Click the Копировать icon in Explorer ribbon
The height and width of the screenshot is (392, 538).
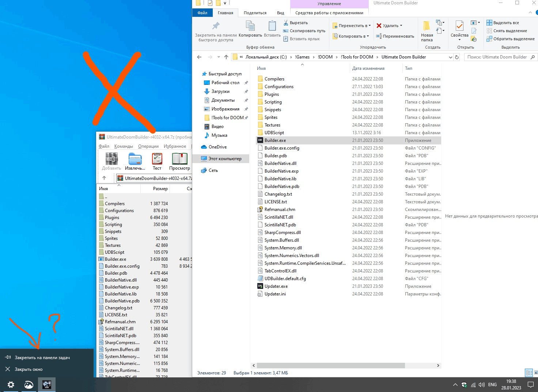click(x=250, y=29)
